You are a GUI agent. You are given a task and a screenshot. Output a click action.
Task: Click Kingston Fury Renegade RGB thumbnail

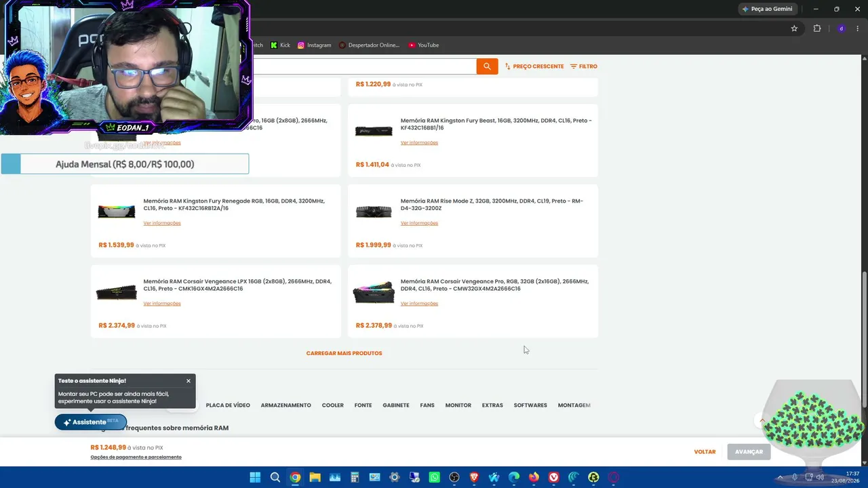tap(117, 211)
